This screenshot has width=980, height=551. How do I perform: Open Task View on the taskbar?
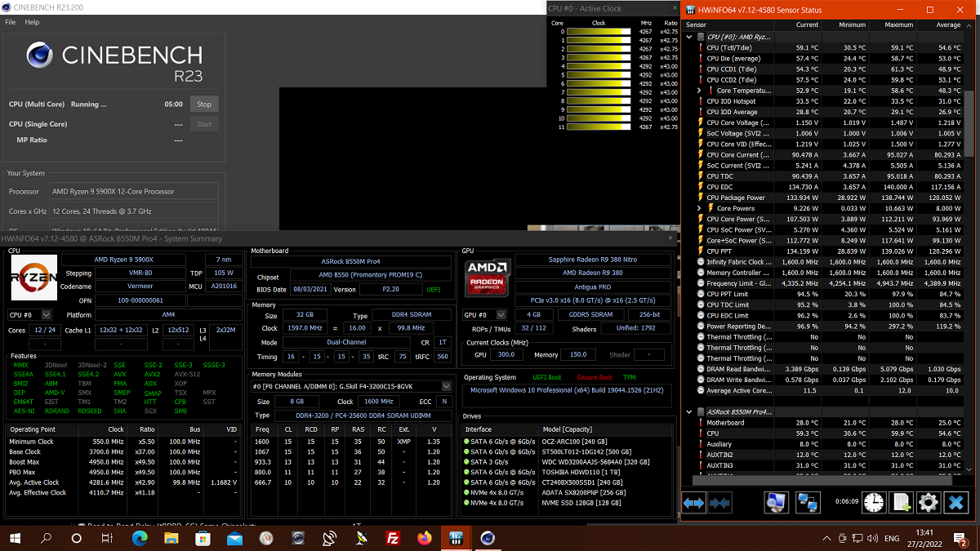pyautogui.click(x=107, y=538)
